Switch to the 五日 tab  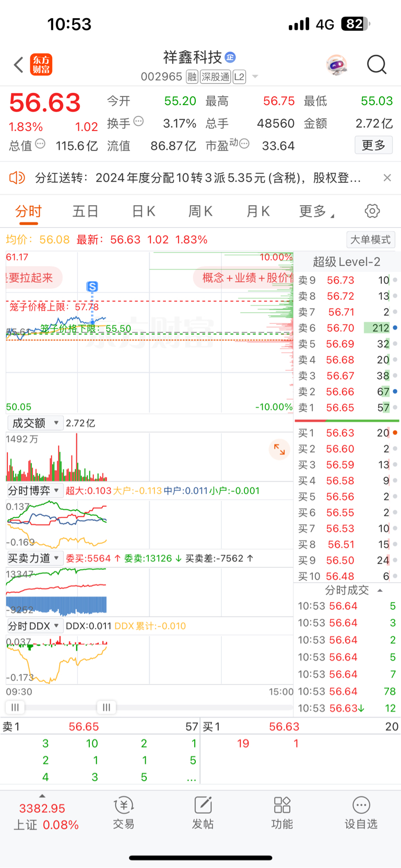(x=86, y=212)
